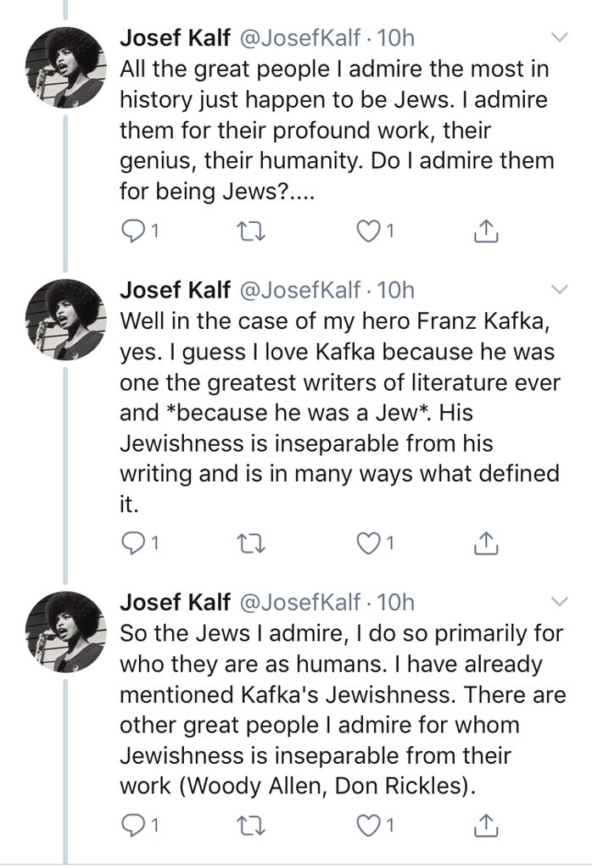
Task: Share the Woody Allen, Don Rickles tweet
Action: [486, 825]
